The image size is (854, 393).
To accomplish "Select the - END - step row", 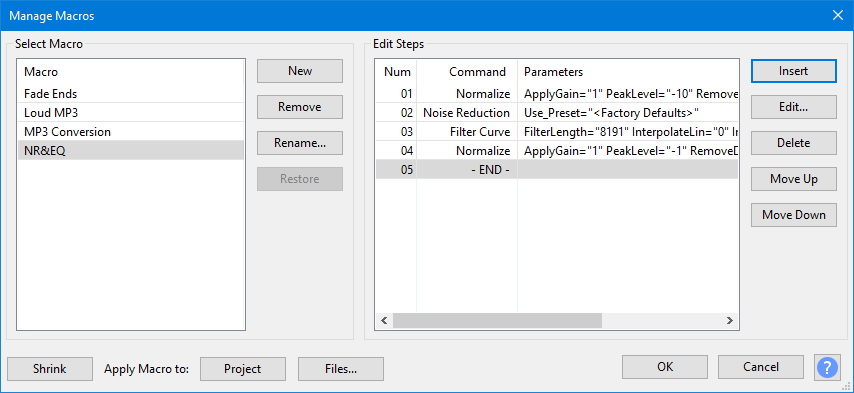I will point(557,170).
